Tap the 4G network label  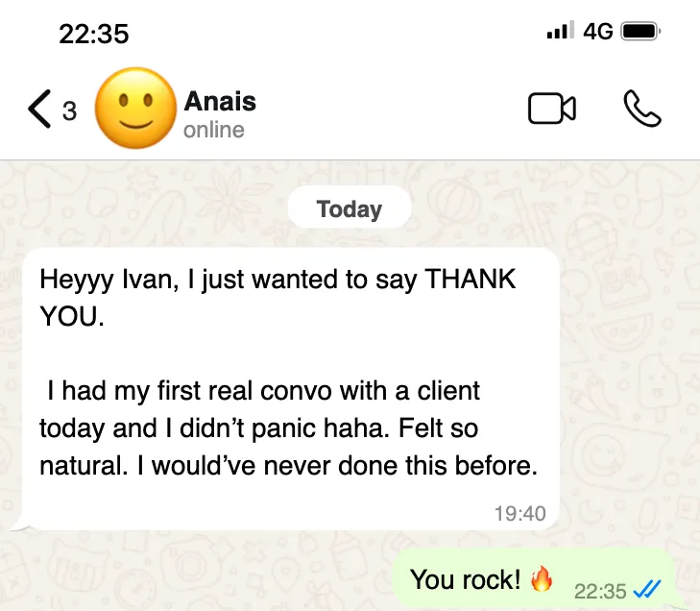598,32
